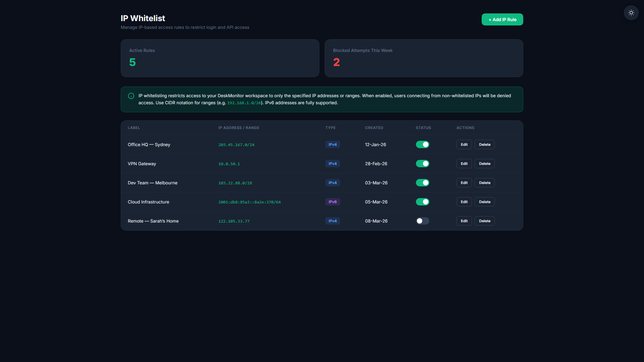Image resolution: width=644 pixels, height=362 pixels.
Task: Delete the VPN Gateway rule
Action: coord(484,164)
